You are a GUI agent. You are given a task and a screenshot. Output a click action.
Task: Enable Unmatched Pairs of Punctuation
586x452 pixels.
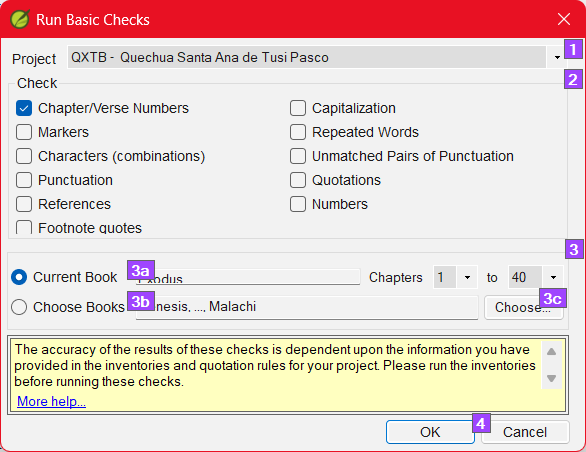(x=298, y=156)
